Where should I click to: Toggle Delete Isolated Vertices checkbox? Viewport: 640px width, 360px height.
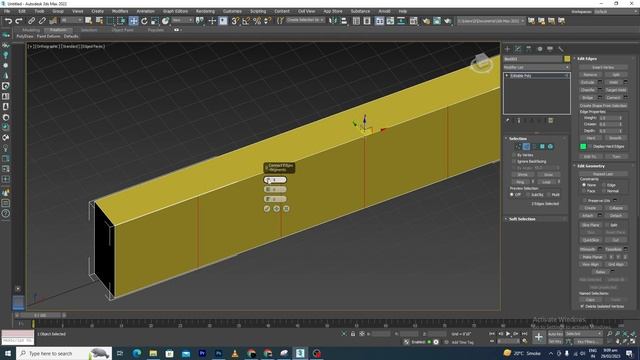582,306
